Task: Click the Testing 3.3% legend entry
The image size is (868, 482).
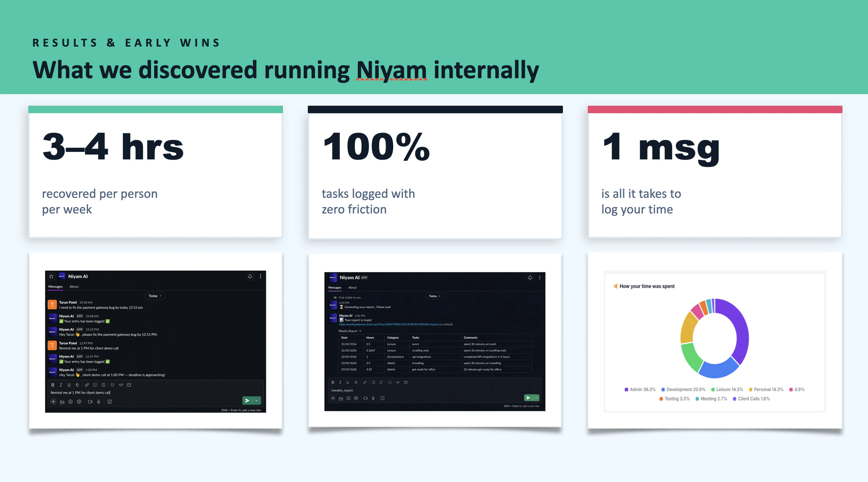Action: pos(674,399)
